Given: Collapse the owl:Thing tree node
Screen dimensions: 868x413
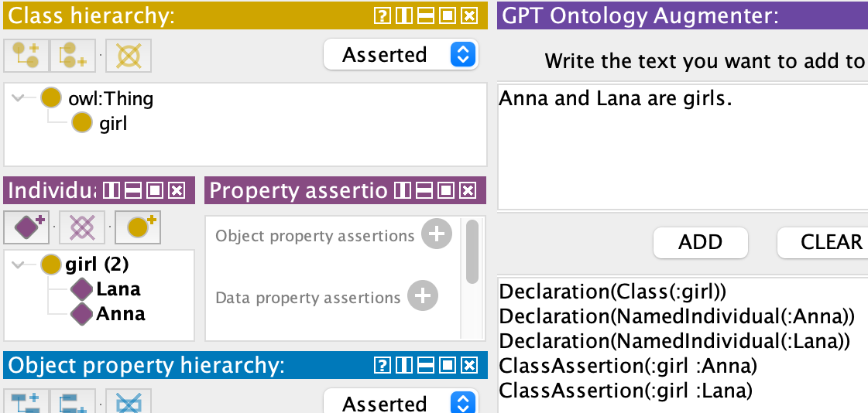Looking at the screenshot, I should 19,98.
